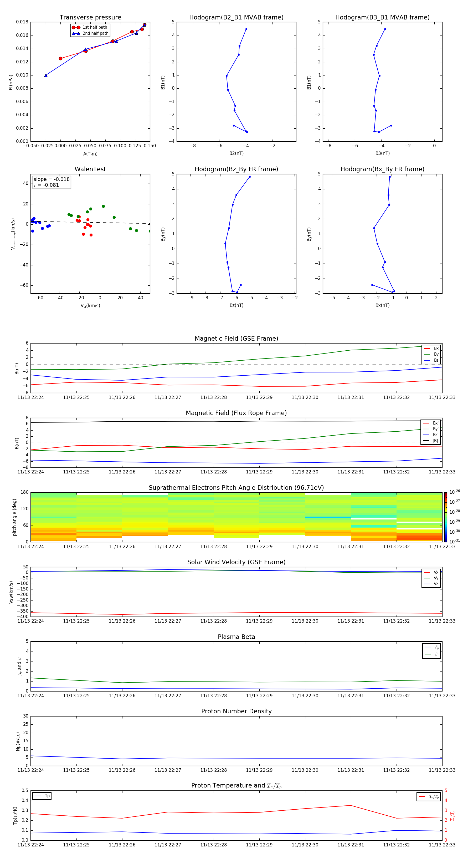
Task: Click the "B3(nT)" x-axis label
Action: click(x=382, y=153)
